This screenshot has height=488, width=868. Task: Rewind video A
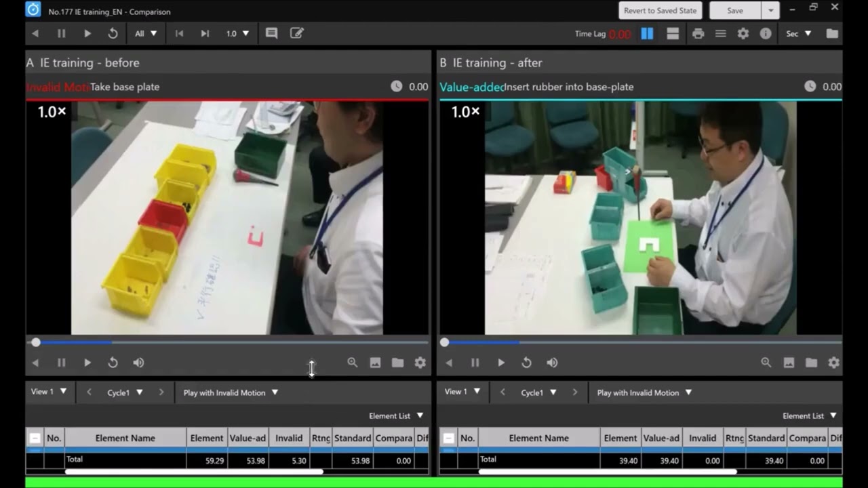click(35, 363)
